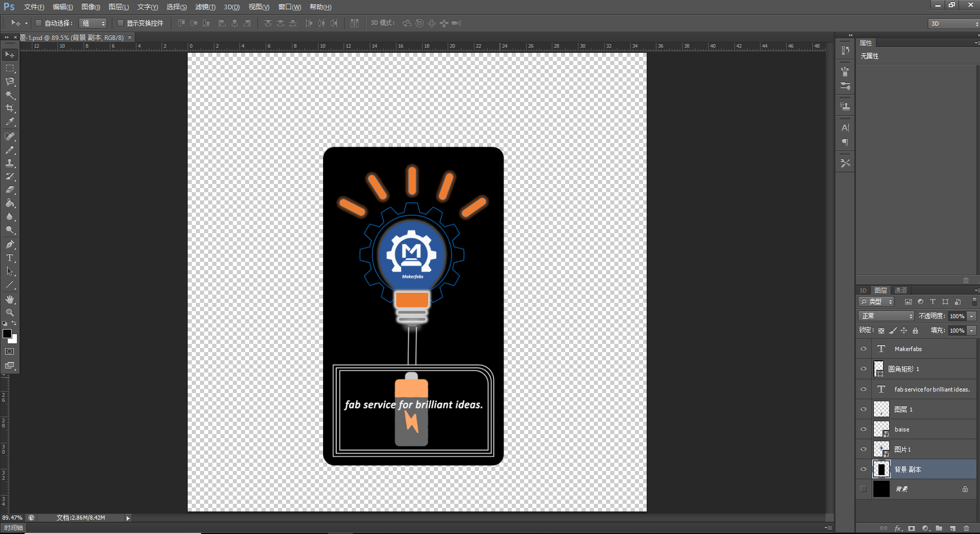Hide the 图片1 layer

point(864,449)
